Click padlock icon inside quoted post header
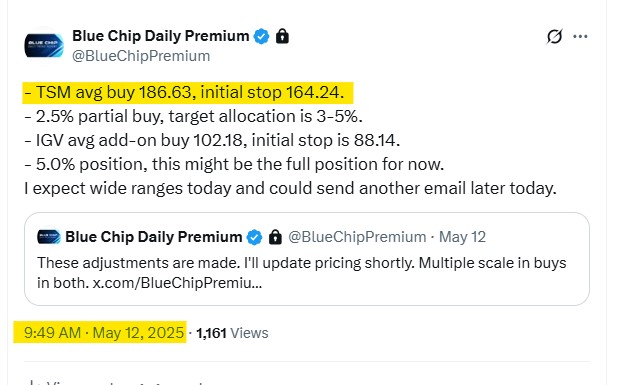 [x=275, y=237]
